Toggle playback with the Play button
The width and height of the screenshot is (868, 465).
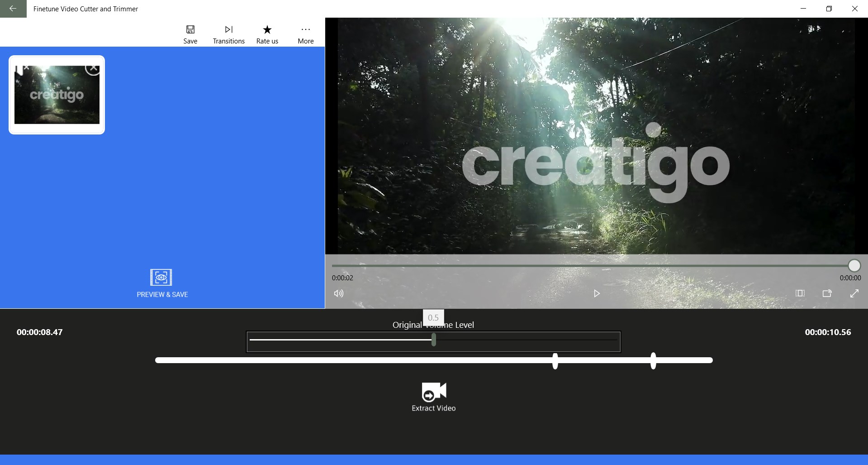[596, 293]
